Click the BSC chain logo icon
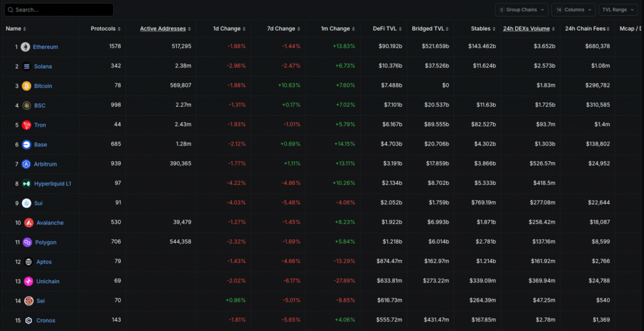The width and height of the screenshot is (644, 331). point(26,105)
